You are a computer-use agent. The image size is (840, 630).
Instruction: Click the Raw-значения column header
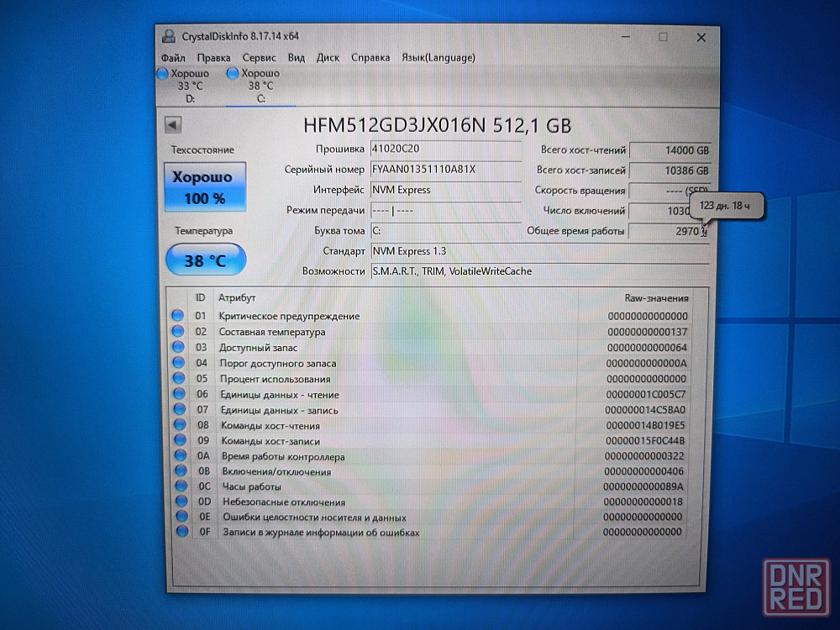point(656,298)
